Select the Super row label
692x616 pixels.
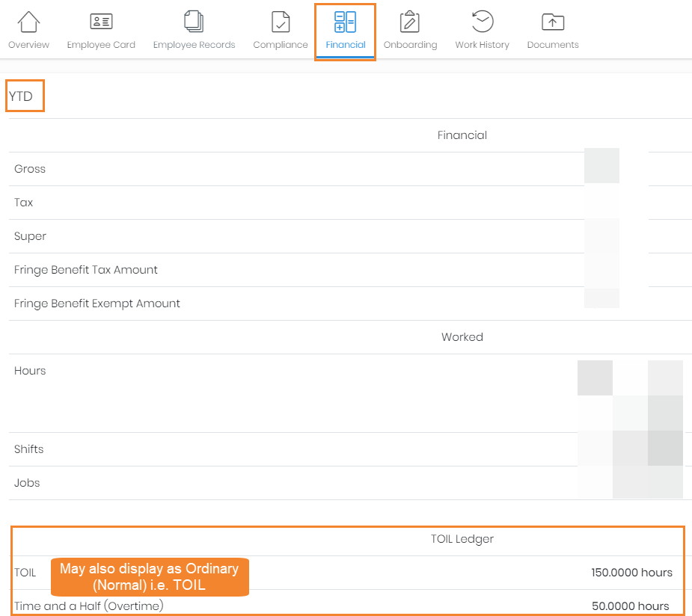click(30, 236)
